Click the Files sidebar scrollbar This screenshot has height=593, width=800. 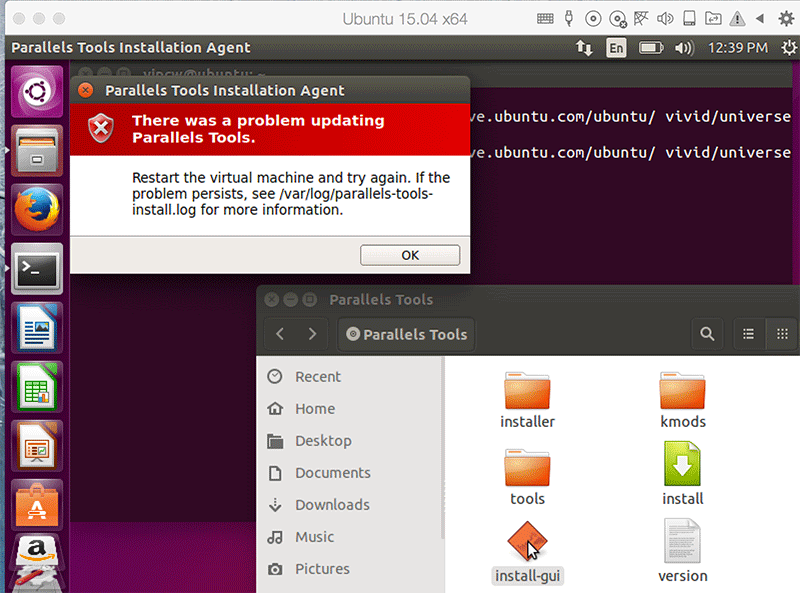click(x=442, y=449)
